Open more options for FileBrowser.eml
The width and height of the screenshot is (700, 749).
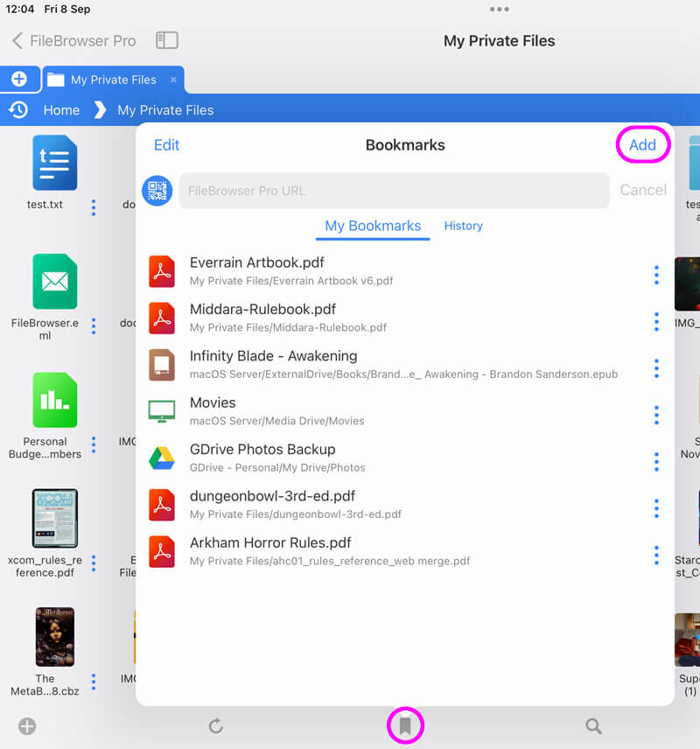(x=94, y=326)
